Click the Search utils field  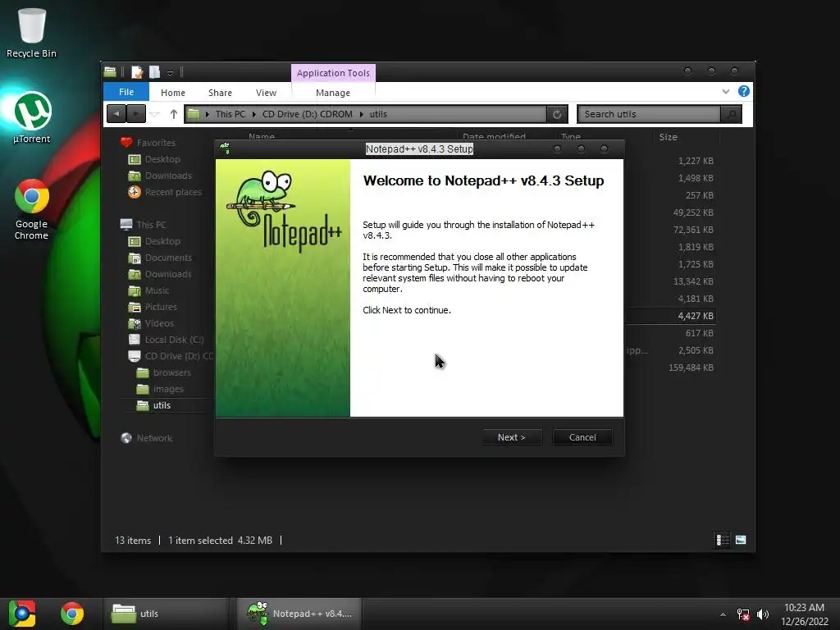point(648,114)
